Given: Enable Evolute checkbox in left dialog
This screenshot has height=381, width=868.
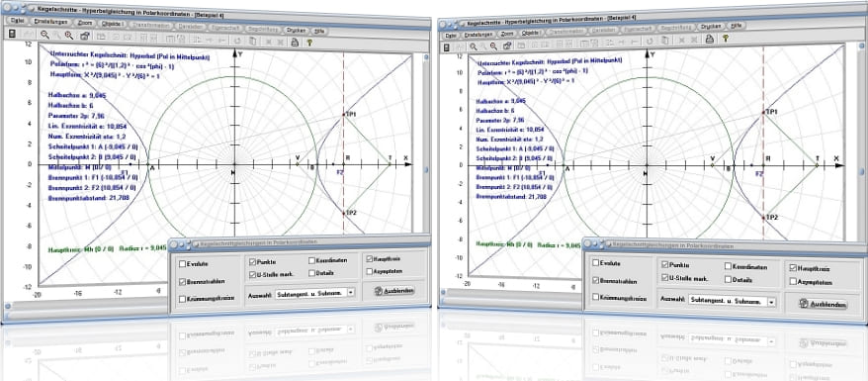Looking at the screenshot, I should click(182, 264).
